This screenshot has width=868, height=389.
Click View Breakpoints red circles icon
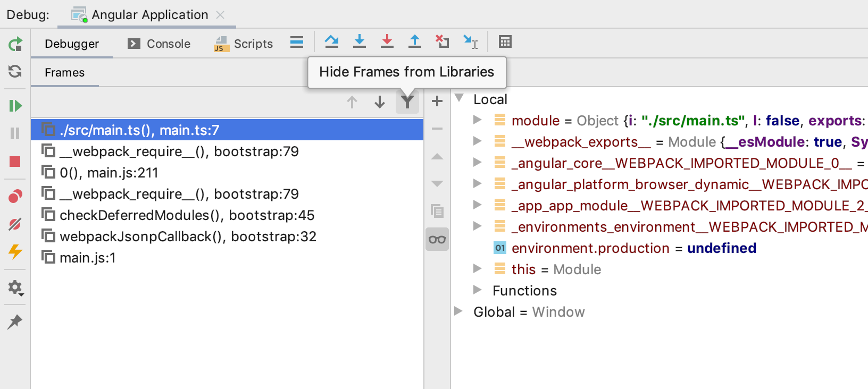tap(15, 197)
